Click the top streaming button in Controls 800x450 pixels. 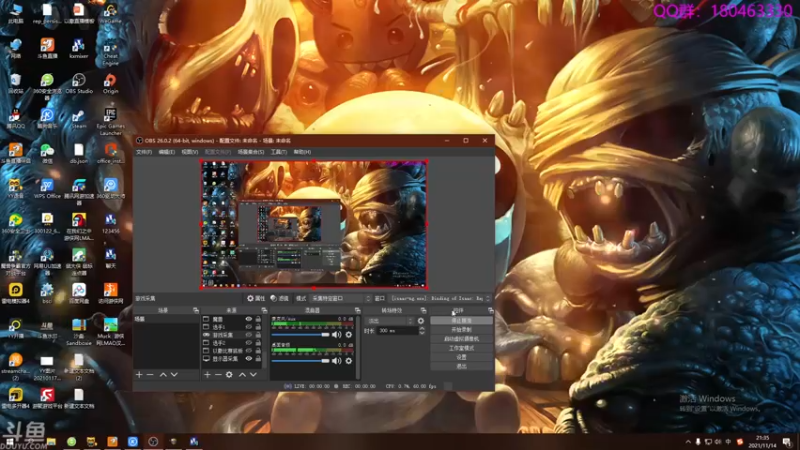[x=461, y=320]
